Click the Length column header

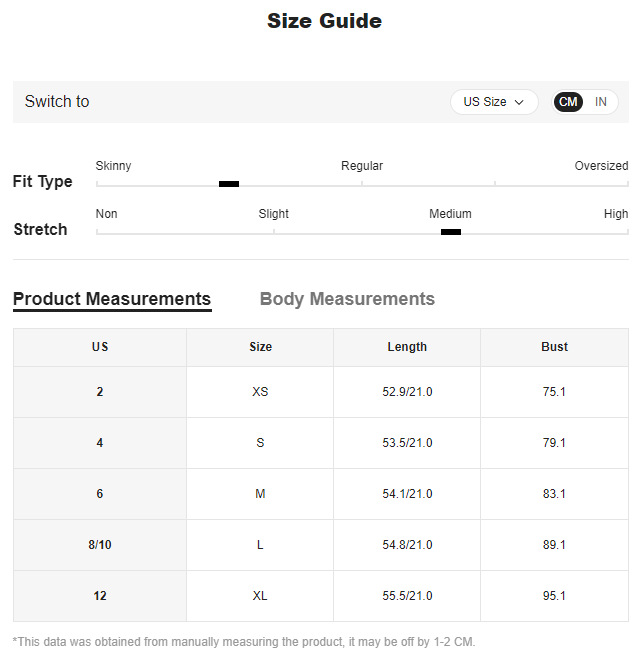[407, 347]
